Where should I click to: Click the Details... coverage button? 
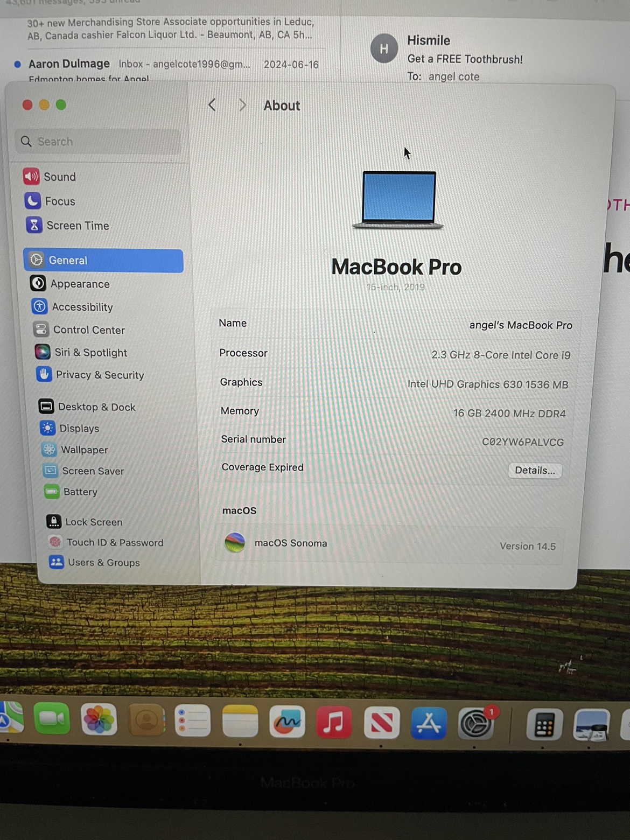(535, 470)
